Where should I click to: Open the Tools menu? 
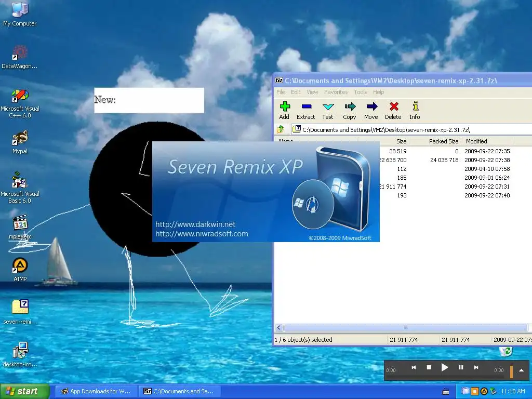tap(361, 92)
